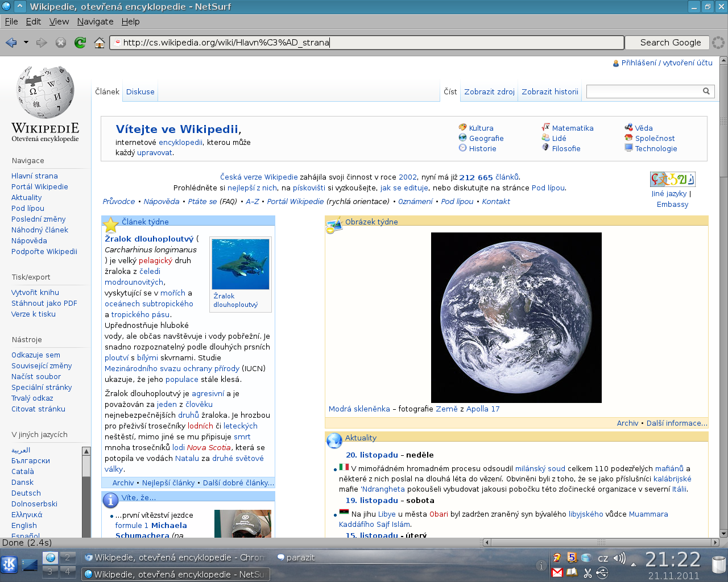The height and width of the screenshot is (582, 728).
Task: Click the Search Google field
Action: coord(667,43)
